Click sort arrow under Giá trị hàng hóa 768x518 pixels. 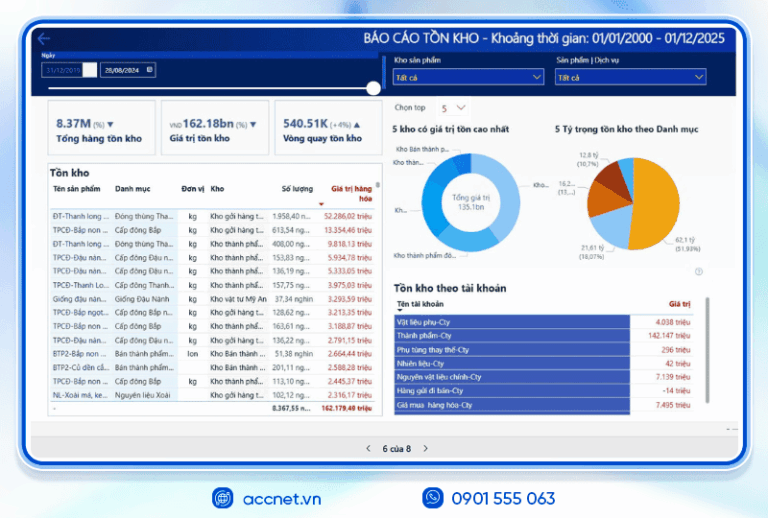[322, 203]
